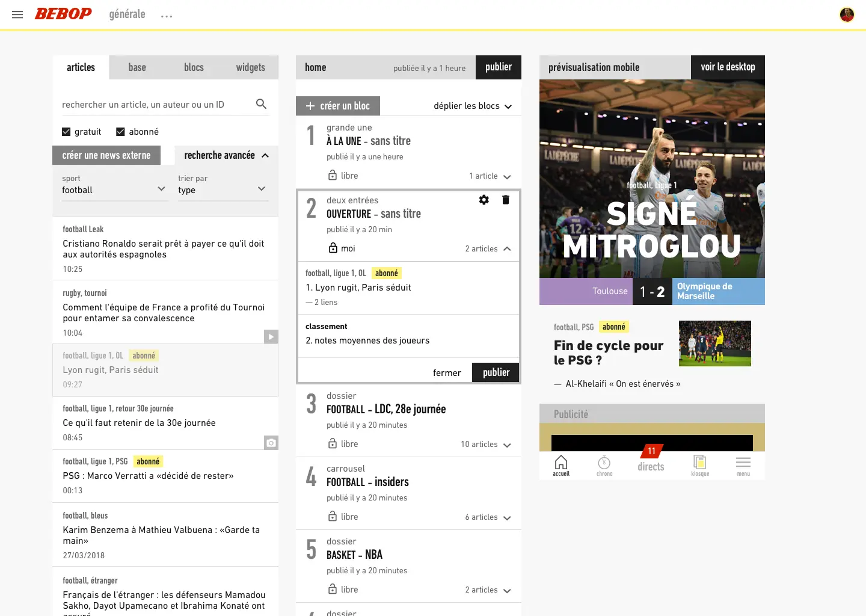Click the video play icon on rugby article

(271, 337)
